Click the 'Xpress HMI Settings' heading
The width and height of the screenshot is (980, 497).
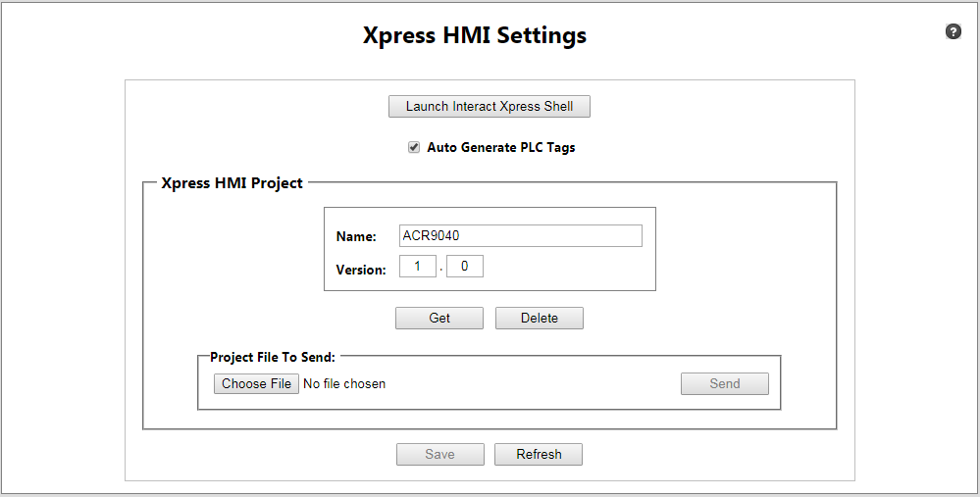(475, 35)
